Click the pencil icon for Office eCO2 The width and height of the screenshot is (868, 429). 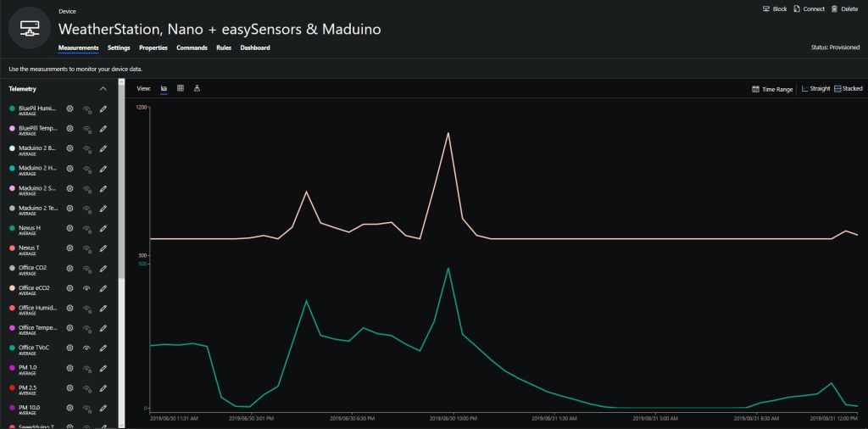pyautogui.click(x=103, y=288)
